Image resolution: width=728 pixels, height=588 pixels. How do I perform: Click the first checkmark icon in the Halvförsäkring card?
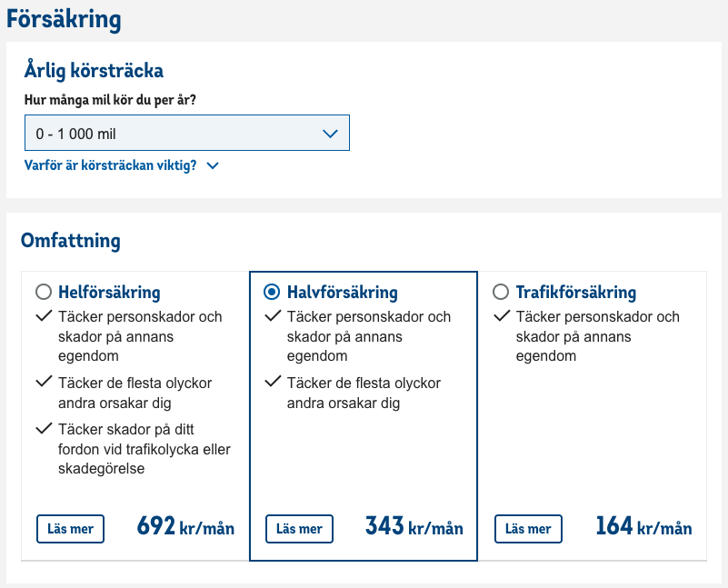pos(272,317)
